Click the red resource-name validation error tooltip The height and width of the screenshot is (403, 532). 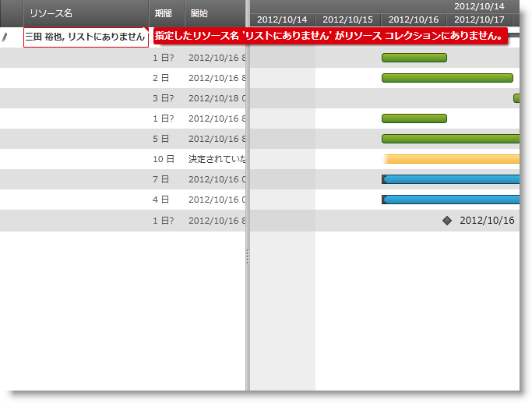(x=330, y=36)
